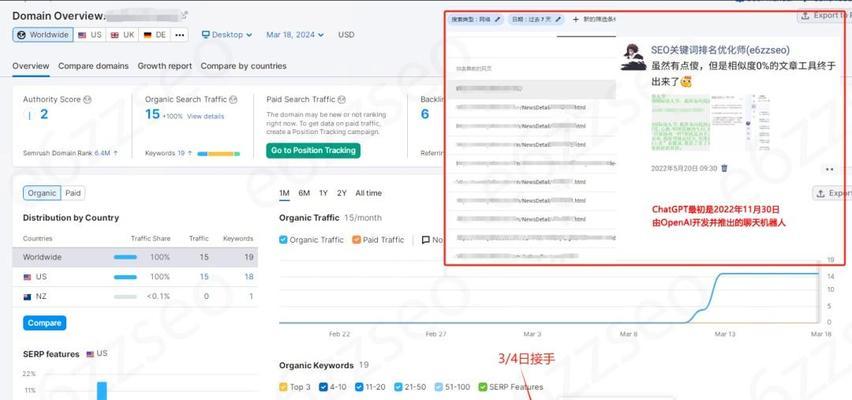852x400 pixels.
Task: Add a new filter plus icon
Action: pos(575,20)
